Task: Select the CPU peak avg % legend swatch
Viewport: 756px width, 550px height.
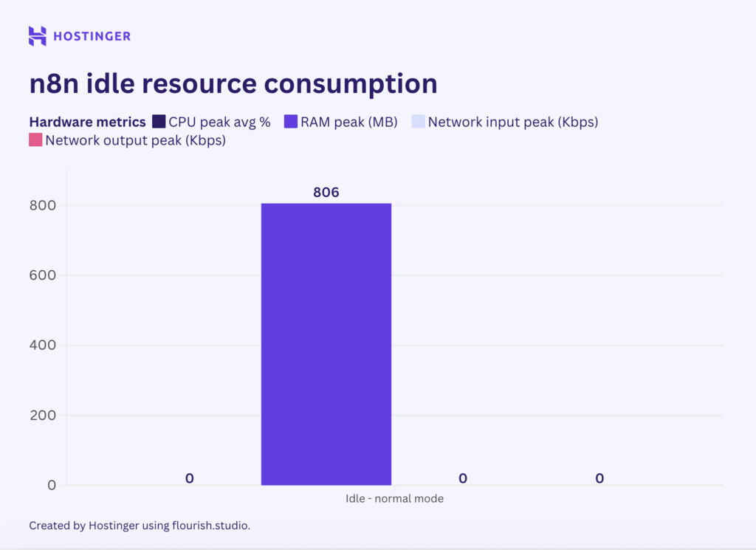Action: [156, 121]
